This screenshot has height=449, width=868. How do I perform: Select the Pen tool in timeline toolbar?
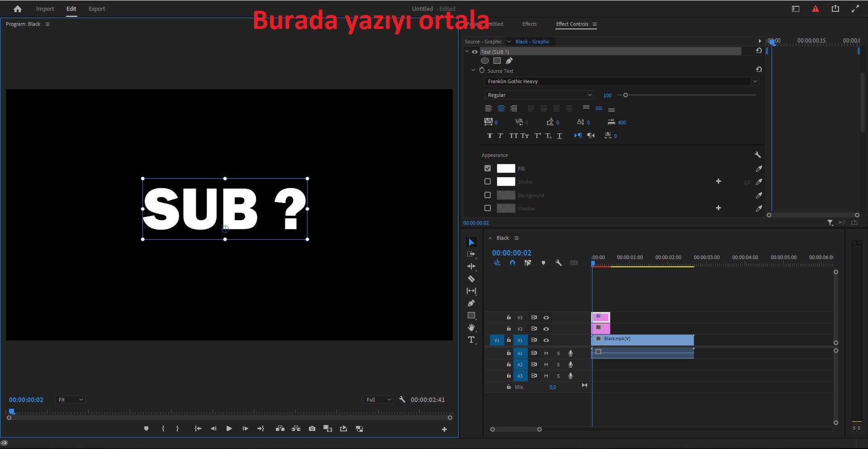point(472,303)
